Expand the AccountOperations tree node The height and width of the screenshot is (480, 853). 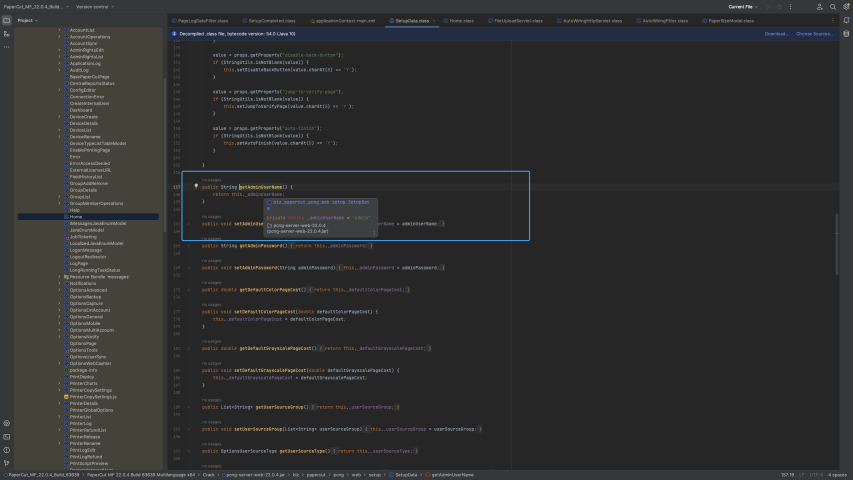(x=59, y=37)
